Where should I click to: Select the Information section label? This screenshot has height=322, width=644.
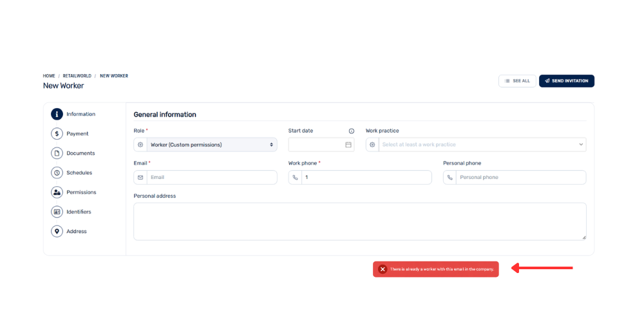[x=81, y=114]
